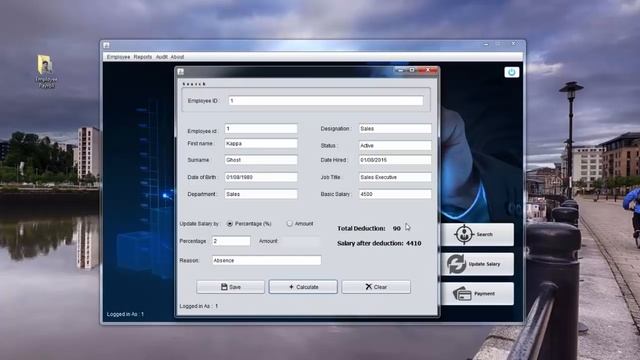Open the Employee Payroll desktop folder
Image resolution: width=640 pixels, height=360 pixels.
(46, 71)
